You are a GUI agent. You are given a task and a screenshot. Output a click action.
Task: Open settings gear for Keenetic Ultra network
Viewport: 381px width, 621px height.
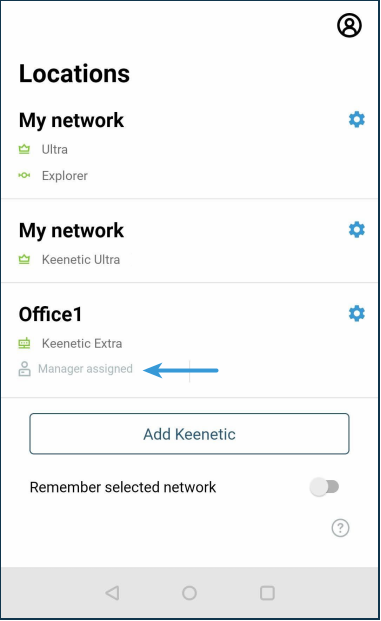[x=356, y=229]
